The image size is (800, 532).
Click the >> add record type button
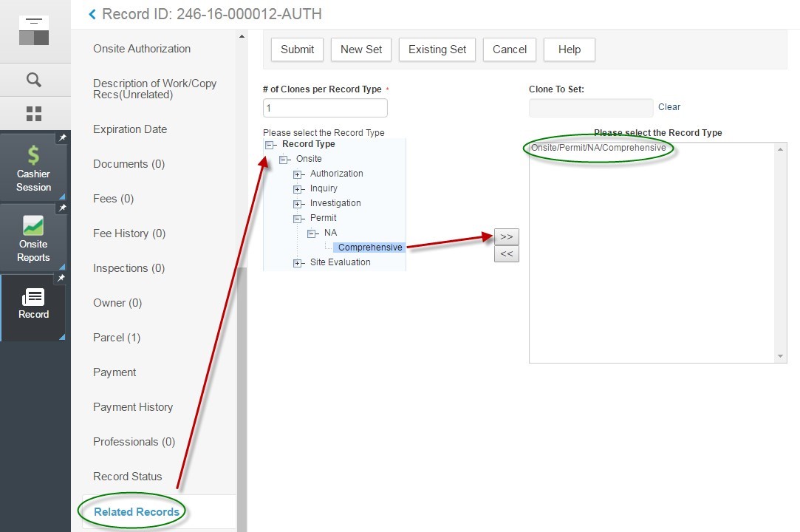click(506, 236)
